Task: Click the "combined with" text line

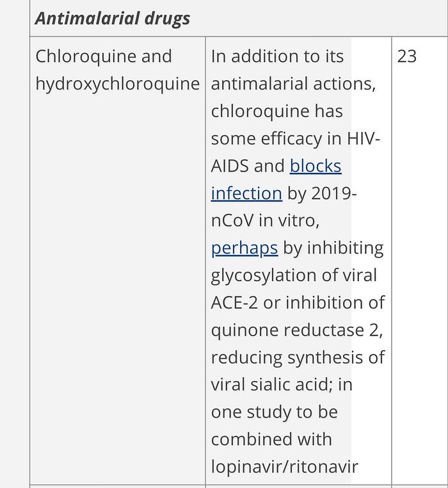Action: 271,440
